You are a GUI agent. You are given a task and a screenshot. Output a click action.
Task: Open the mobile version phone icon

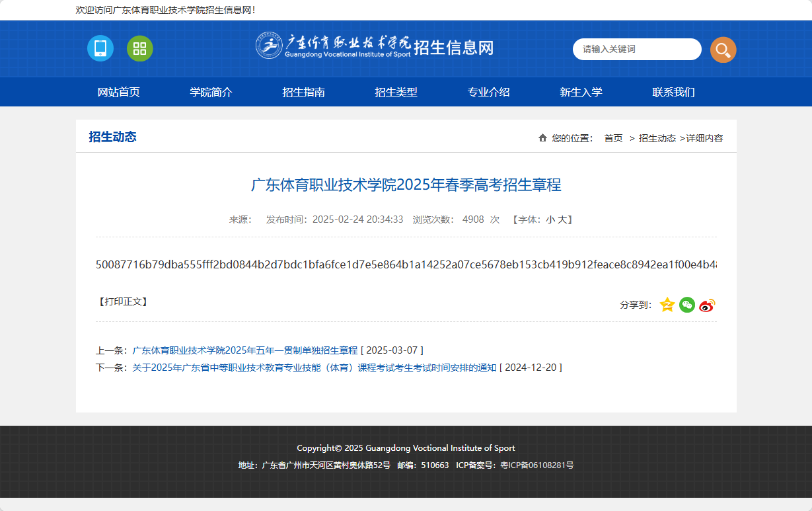[x=100, y=48]
